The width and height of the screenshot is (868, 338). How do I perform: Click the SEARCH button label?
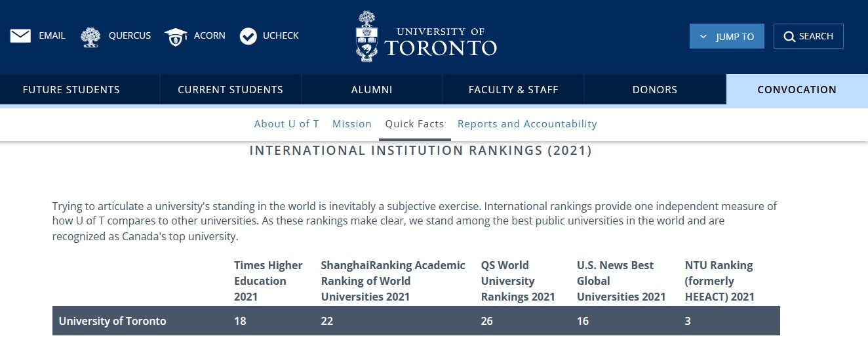coord(816,36)
